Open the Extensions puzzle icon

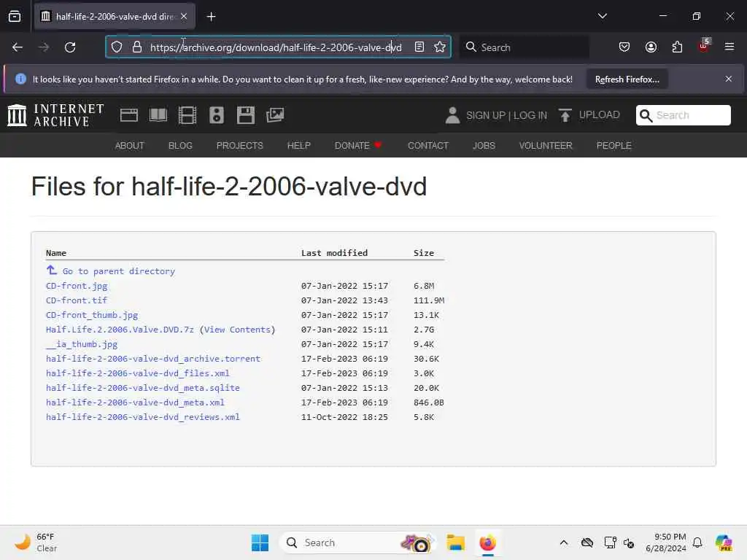[x=677, y=47]
